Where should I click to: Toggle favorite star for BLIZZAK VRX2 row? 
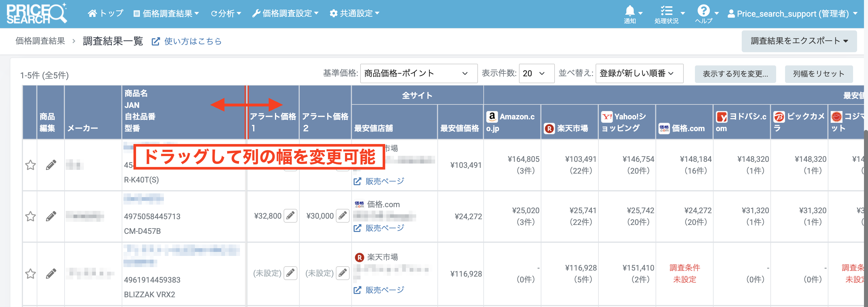click(30, 274)
